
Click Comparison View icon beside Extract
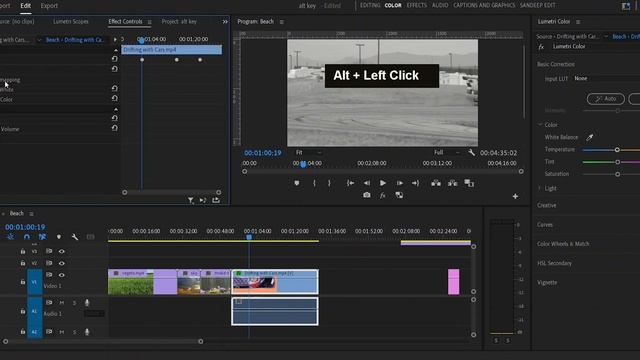point(469,183)
